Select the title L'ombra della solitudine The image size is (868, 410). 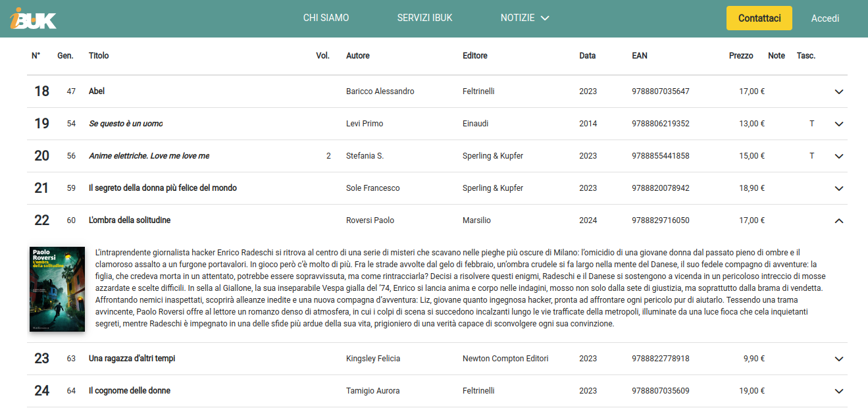pyautogui.click(x=130, y=220)
